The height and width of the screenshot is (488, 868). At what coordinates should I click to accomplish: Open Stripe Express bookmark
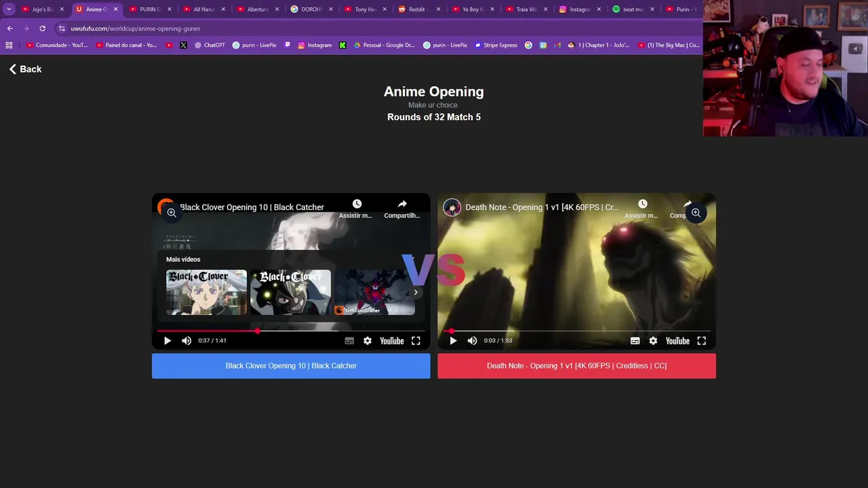click(496, 45)
